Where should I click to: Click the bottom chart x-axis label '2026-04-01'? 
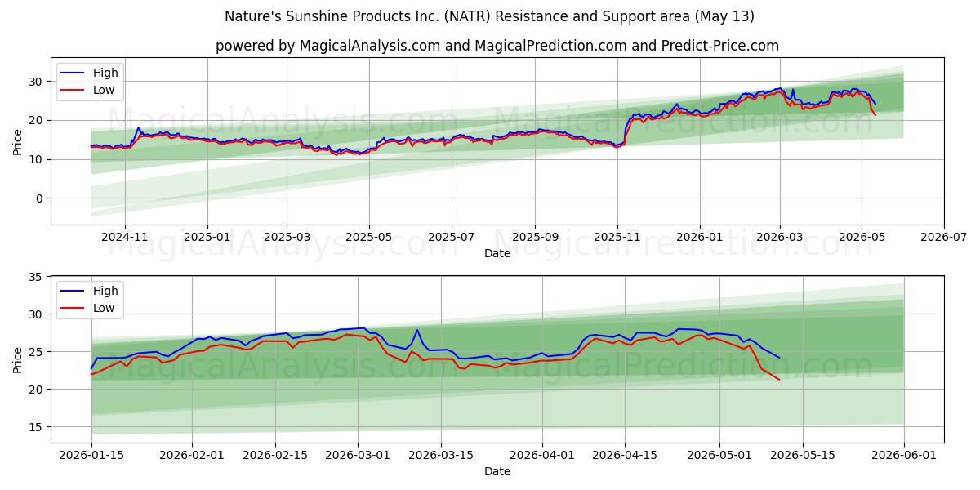(542, 455)
